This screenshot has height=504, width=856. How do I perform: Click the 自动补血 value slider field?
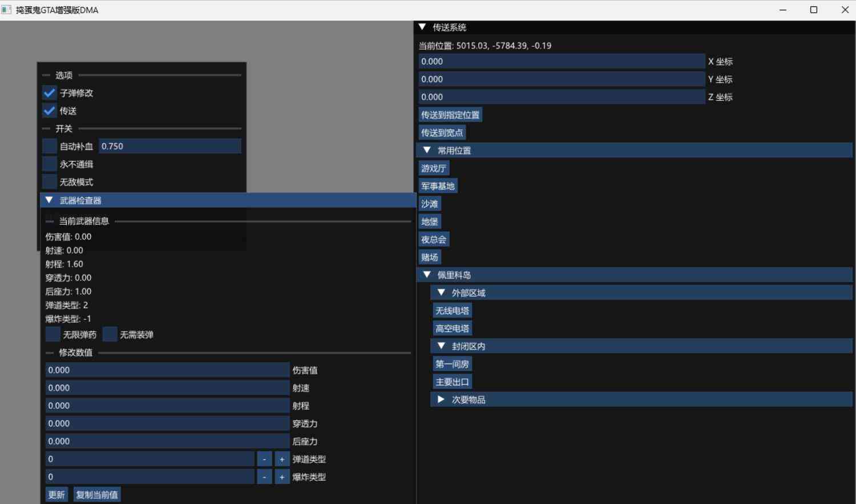point(170,146)
